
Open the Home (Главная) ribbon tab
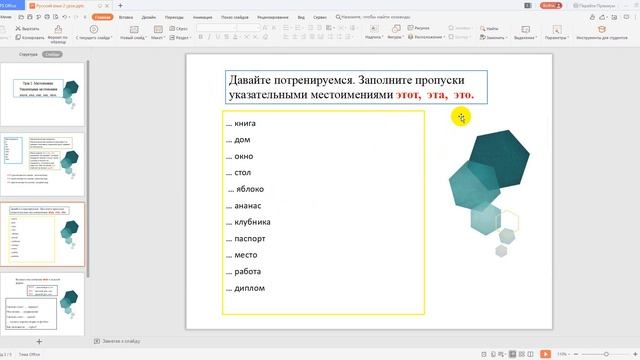[102, 17]
